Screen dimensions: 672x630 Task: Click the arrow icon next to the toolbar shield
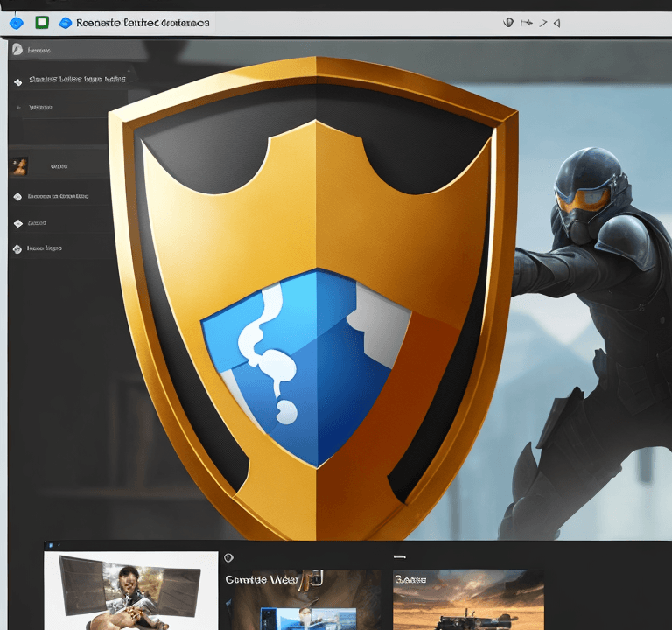526,23
